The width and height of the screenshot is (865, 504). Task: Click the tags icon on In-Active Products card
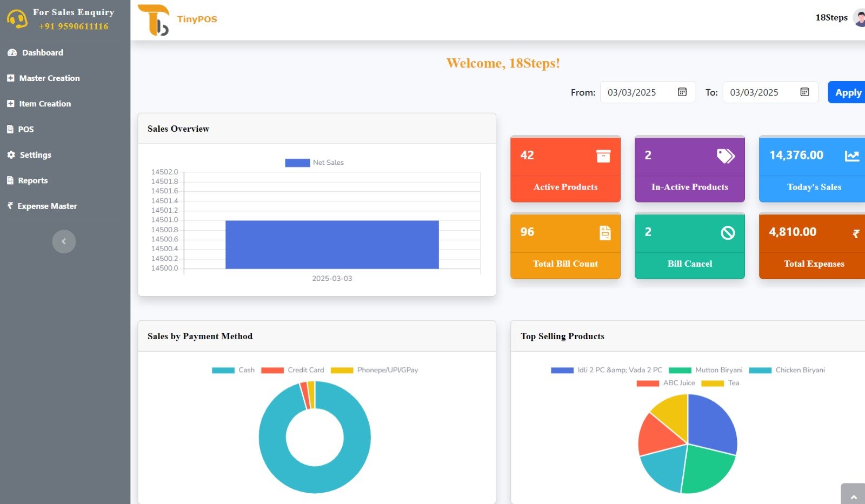[x=726, y=156]
